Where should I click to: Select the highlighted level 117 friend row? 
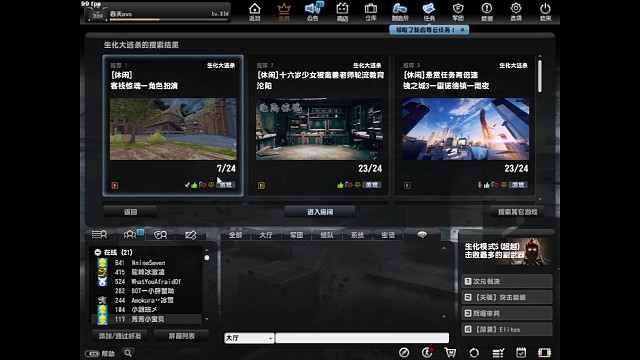pos(146,319)
